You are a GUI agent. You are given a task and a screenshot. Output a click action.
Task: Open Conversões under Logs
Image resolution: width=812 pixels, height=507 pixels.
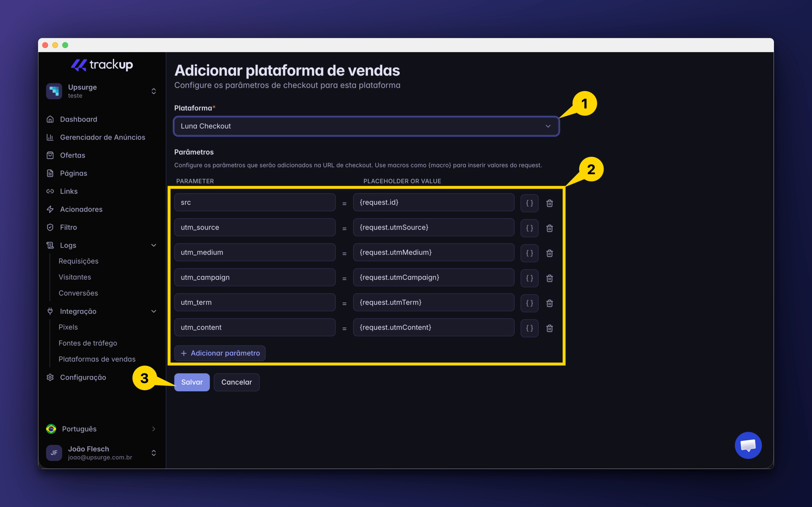(x=78, y=293)
